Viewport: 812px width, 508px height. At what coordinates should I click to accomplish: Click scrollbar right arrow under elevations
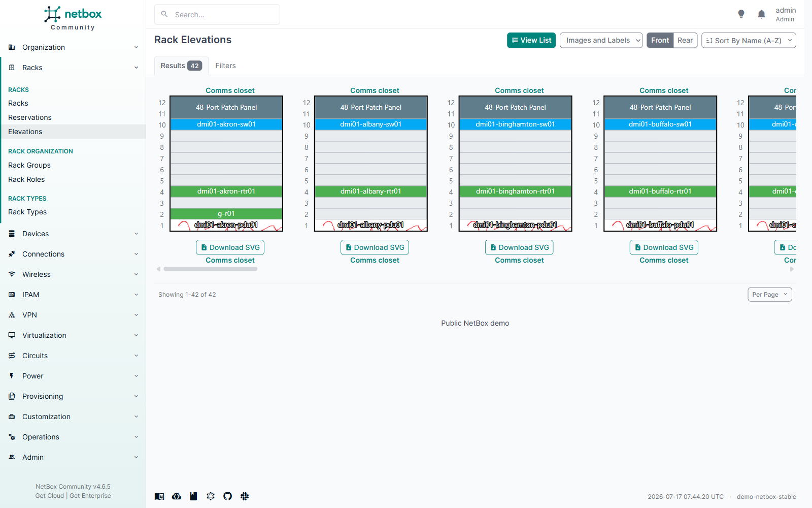tap(792, 269)
